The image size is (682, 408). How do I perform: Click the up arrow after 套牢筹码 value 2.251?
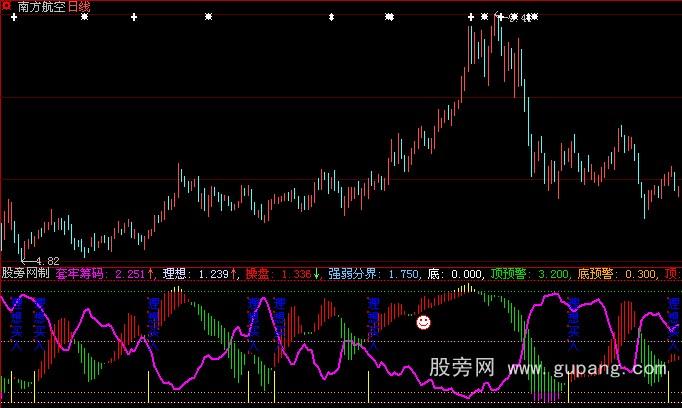click(150, 272)
